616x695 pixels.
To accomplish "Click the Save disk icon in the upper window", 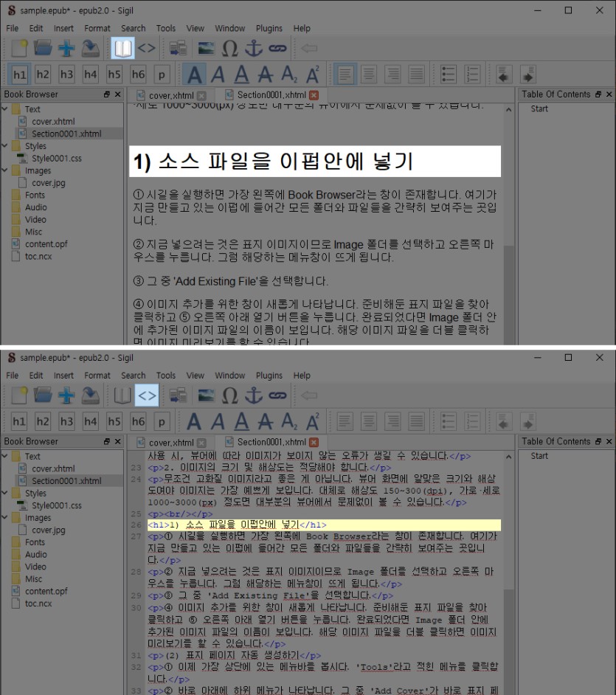I will pyautogui.click(x=90, y=49).
